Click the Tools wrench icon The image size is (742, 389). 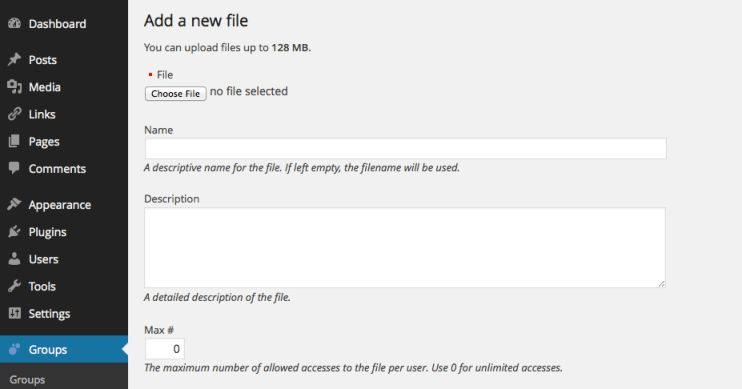(x=15, y=286)
